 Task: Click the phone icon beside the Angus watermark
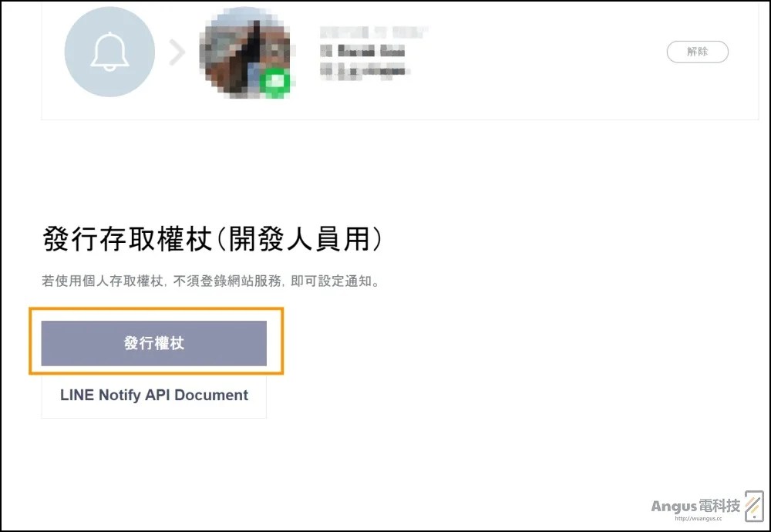pos(754,506)
